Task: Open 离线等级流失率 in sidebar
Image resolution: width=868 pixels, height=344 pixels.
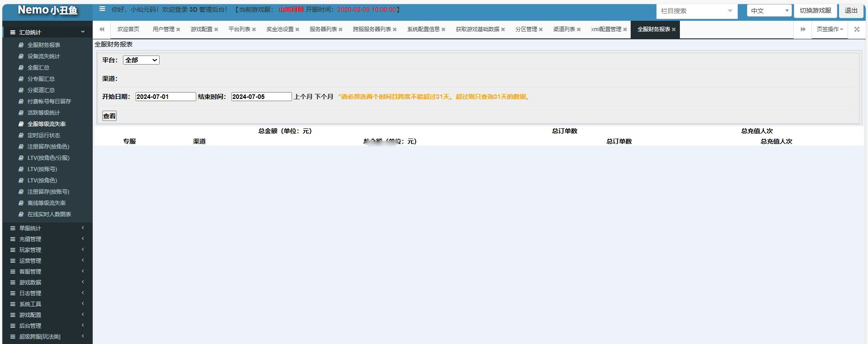Action: [47, 203]
